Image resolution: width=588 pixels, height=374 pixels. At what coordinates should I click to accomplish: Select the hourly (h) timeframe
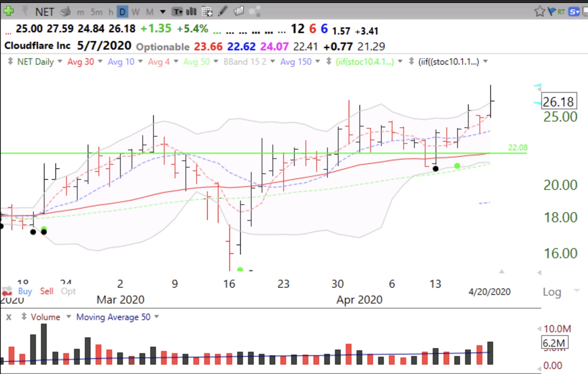[111, 12]
